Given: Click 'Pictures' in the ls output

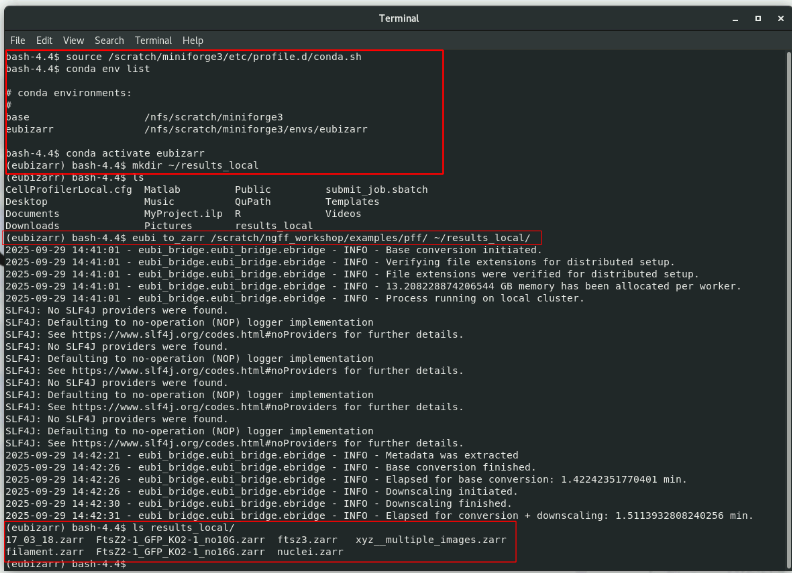Looking at the screenshot, I should click(168, 226).
